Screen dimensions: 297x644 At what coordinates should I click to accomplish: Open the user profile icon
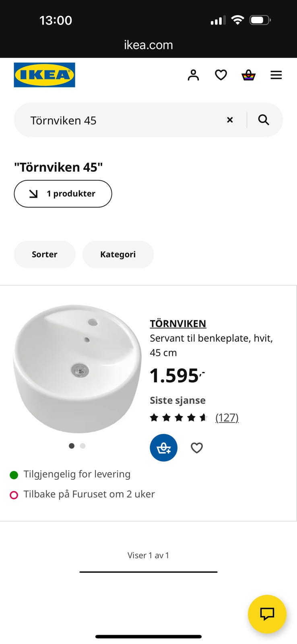(193, 75)
